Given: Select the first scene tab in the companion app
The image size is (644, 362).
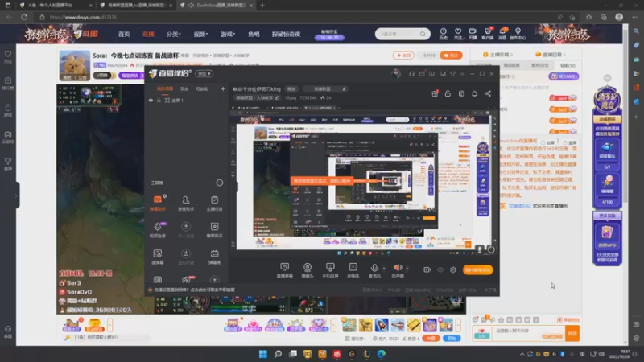Looking at the screenshot, I should point(165,88).
